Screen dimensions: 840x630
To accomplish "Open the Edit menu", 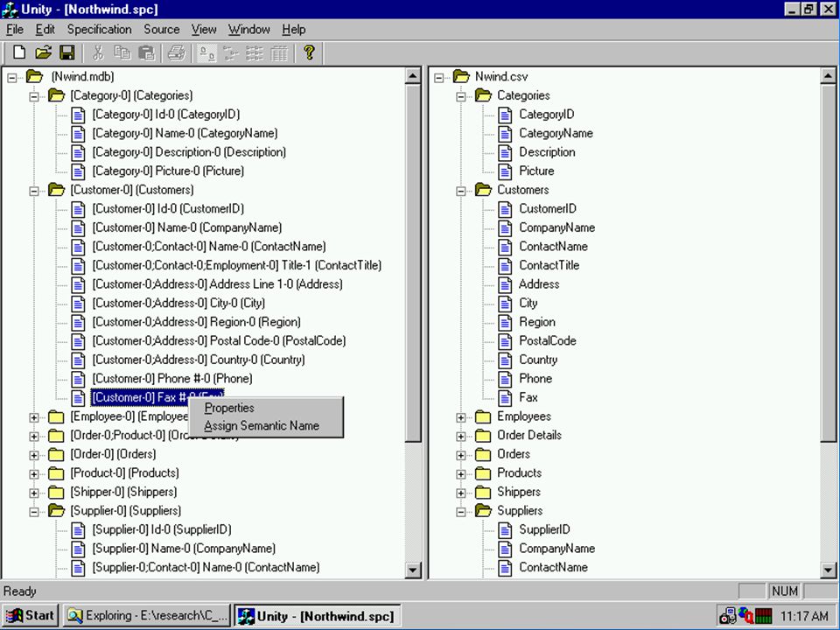I will point(45,30).
